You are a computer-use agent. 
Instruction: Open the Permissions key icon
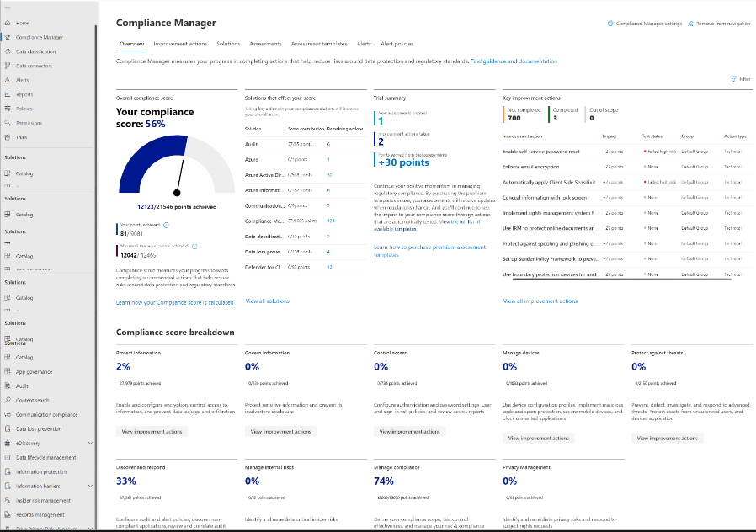(x=8, y=122)
